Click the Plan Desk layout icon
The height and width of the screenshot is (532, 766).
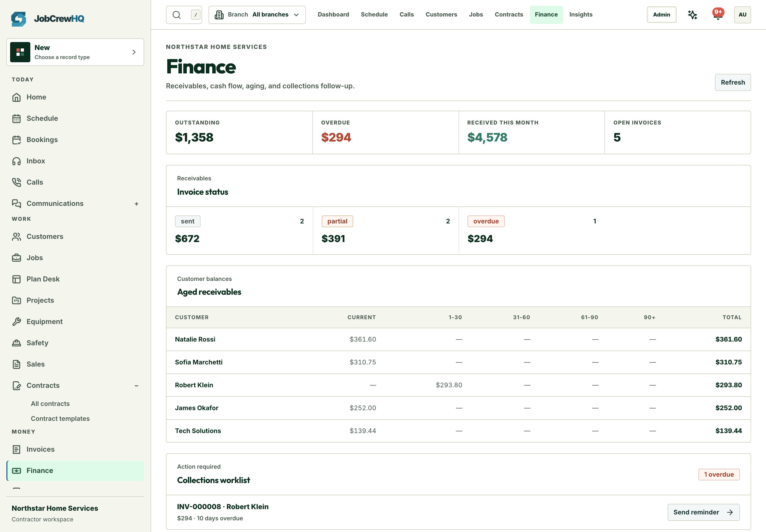[16, 279]
